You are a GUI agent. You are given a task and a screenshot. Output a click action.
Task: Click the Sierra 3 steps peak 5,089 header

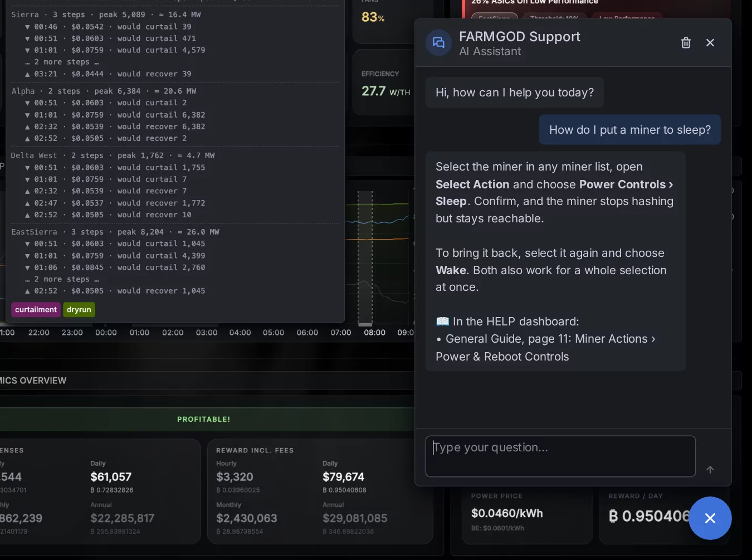(x=106, y=14)
